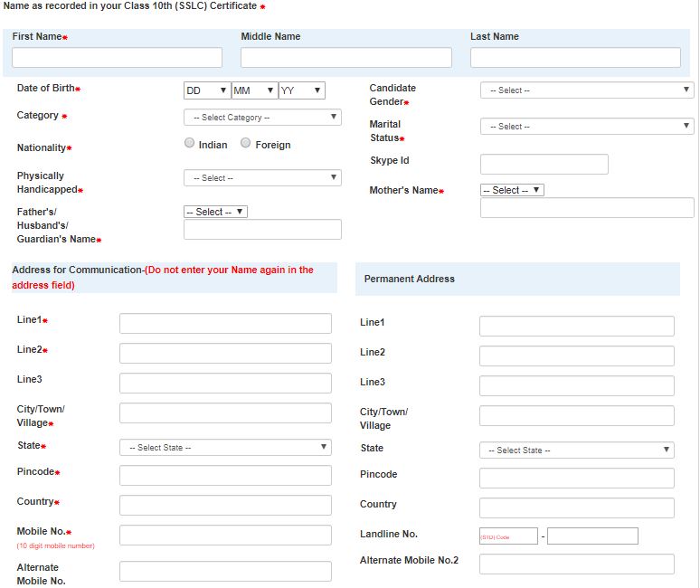Click the Landline STD Code field
The width and height of the screenshot is (700, 588).
[508, 536]
